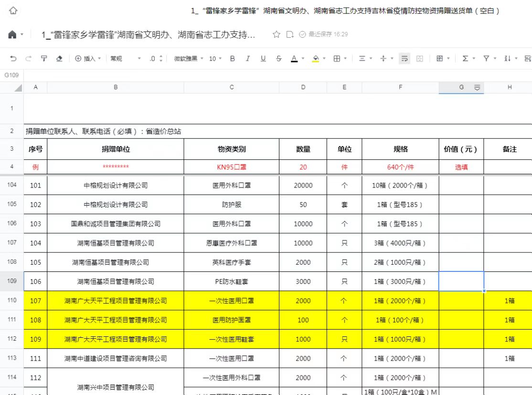
Task: Undo the last action
Action: click(13, 58)
